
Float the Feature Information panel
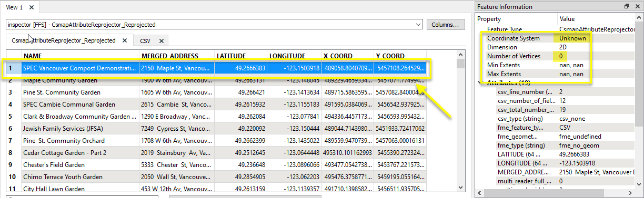(627, 6)
